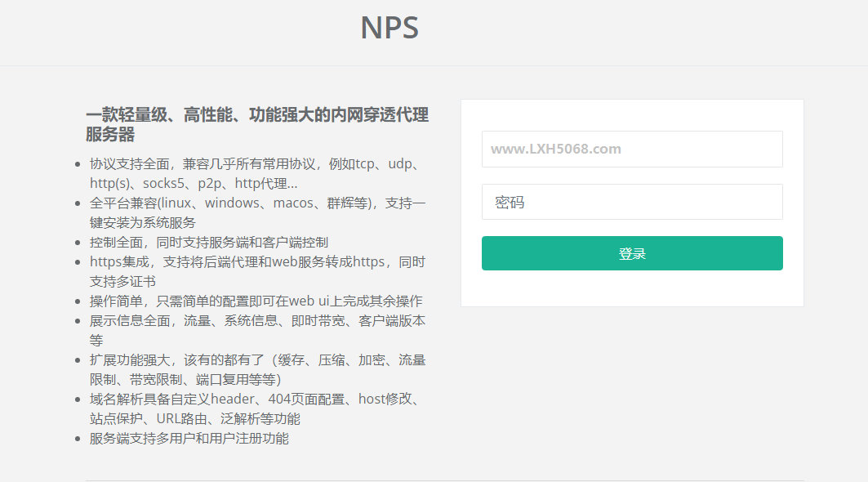
Task: Click the bullet 控制全面，同时支持服务端和客户端控制
Action: (209, 242)
